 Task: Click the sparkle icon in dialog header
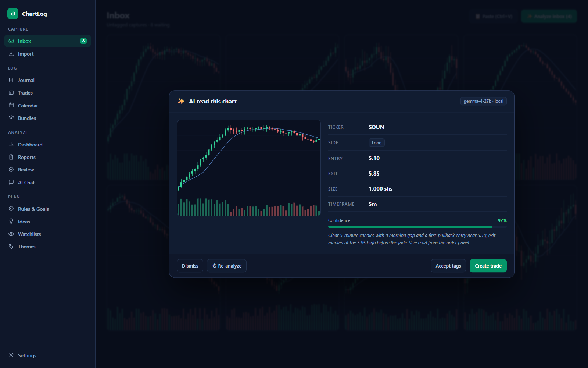click(181, 101)
